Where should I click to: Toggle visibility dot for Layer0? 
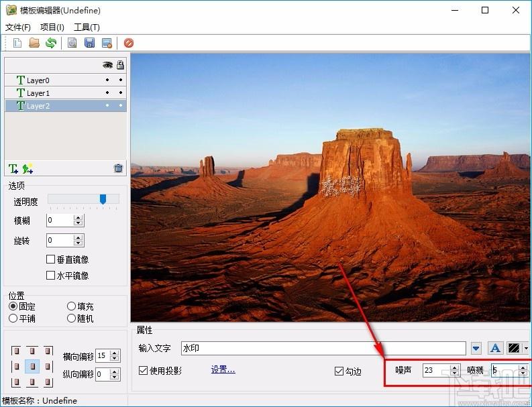click(107, 80)
